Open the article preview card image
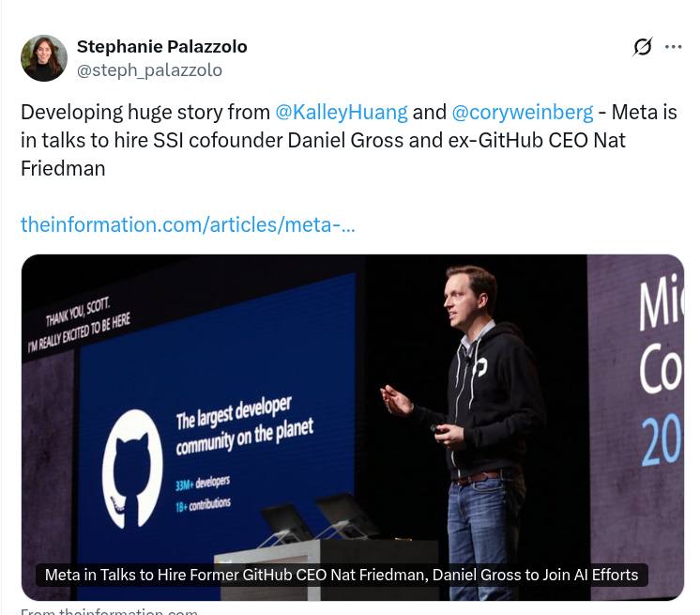The height and width of the screenshot is (615, 700). tap(353, 427)
